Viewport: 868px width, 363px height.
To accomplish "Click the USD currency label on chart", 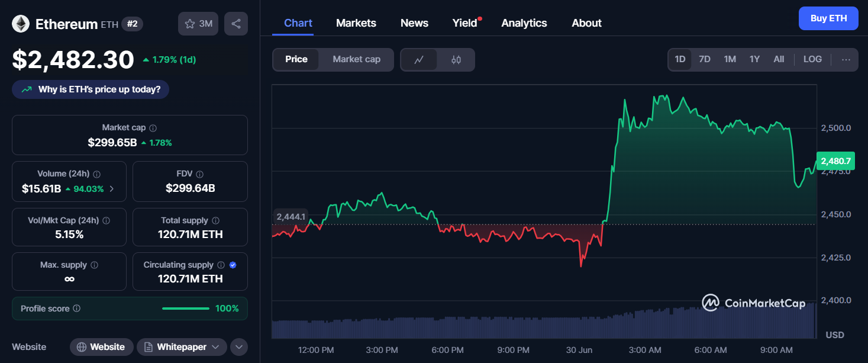I will point(835,335).
